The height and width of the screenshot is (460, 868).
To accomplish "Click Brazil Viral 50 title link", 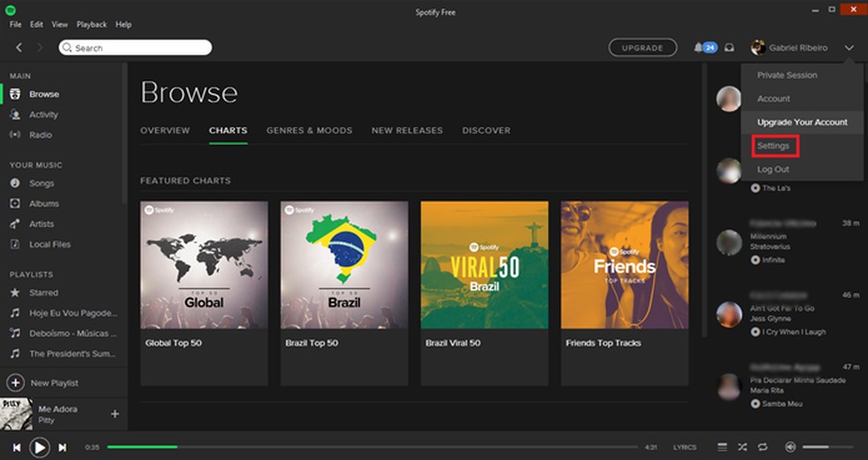I will click(453, 343).
